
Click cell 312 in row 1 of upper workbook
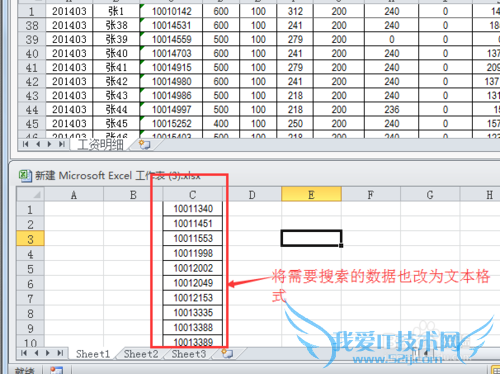coord(295,11)
